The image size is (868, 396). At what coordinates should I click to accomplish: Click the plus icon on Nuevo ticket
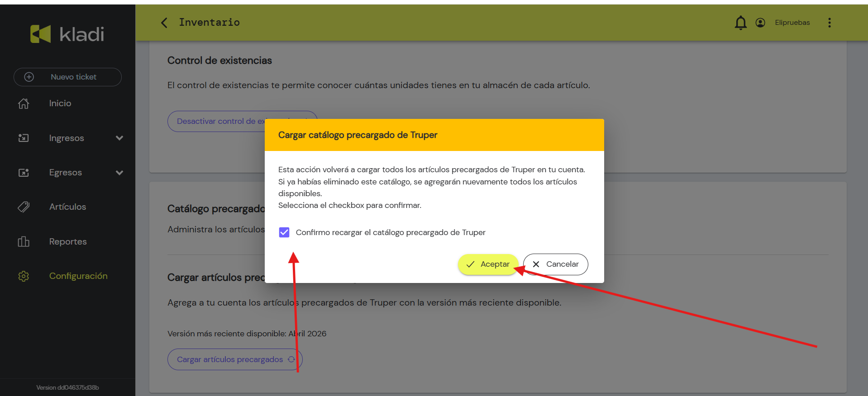click(x=29, y=77)
